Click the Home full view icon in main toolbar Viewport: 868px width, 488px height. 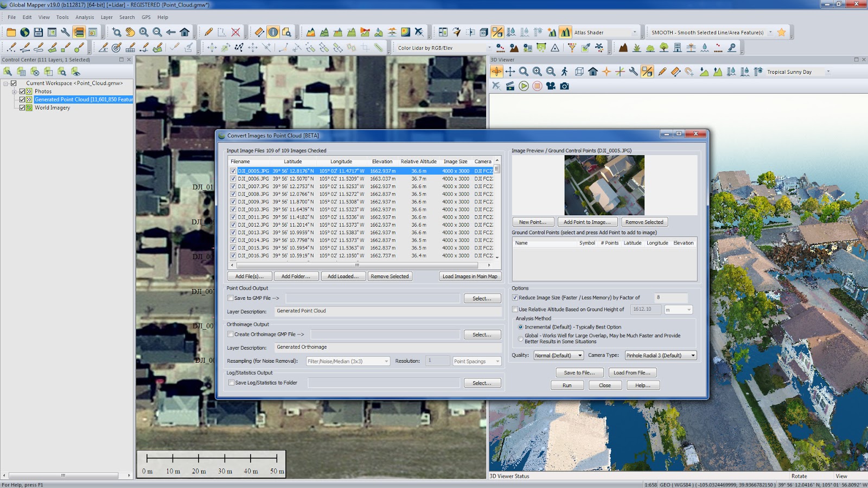click(x=184, y=33)
